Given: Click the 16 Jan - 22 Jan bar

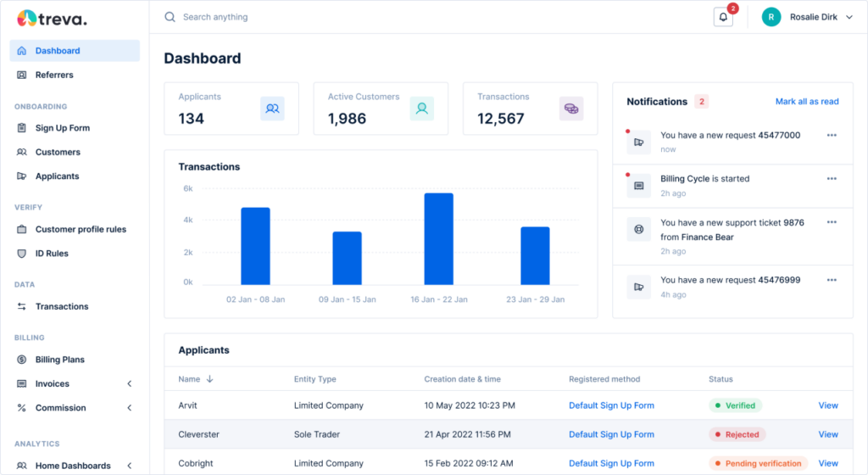Looking at the screenshot, I should coord(438,239).
